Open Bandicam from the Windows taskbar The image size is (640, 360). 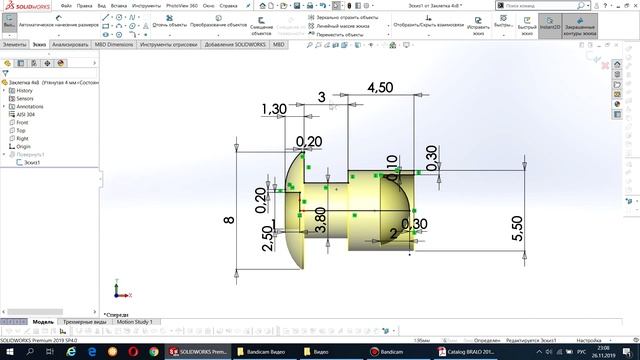click(x=387, y=352)
